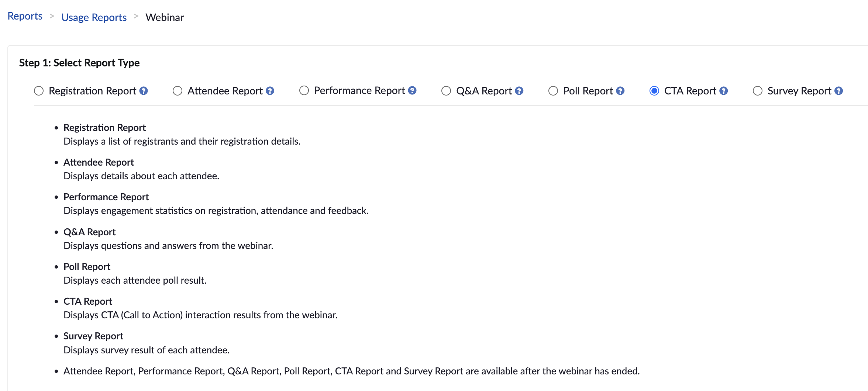Image resolution: width=868 pixels, height=391 pixels.
Task: Click the Webinar breadcrumb text
Action: point(165,17)
